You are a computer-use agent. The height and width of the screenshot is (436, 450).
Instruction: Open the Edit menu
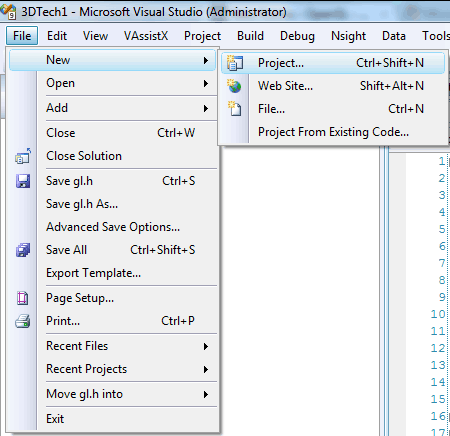[x=57, y=36]
